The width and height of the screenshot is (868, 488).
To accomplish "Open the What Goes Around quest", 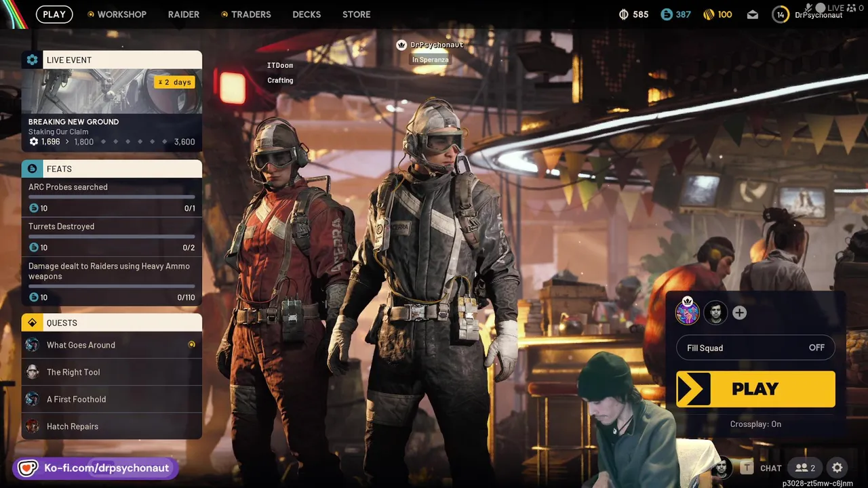I will coord(112,345).
